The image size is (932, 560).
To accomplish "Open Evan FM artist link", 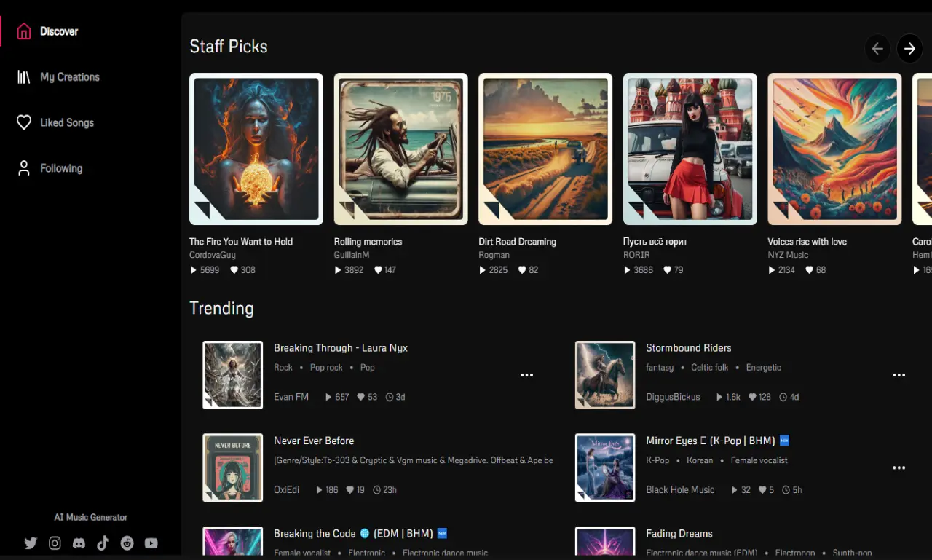I will click(x=291, y=398).
